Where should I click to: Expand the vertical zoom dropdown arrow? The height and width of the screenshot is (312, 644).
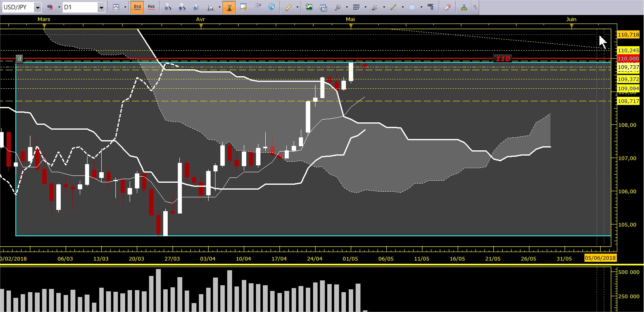pyautogui.click(x=220, y=7)
